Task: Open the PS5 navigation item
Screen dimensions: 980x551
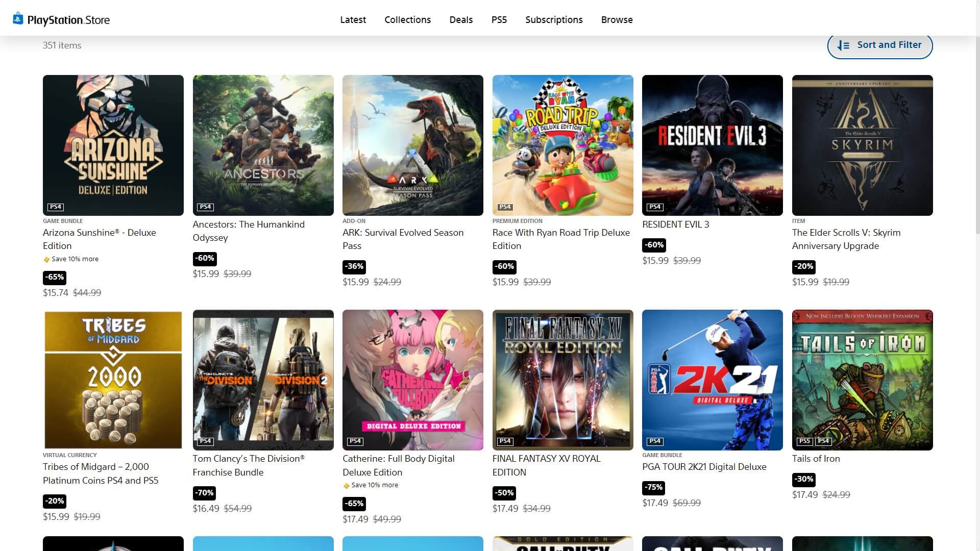Action: (x=499, y=19)
